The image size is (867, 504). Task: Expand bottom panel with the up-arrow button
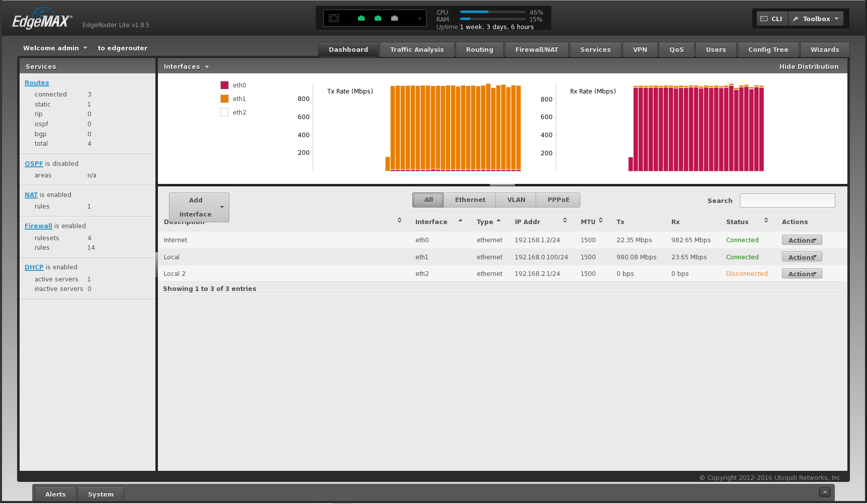[x=824, y=492]
